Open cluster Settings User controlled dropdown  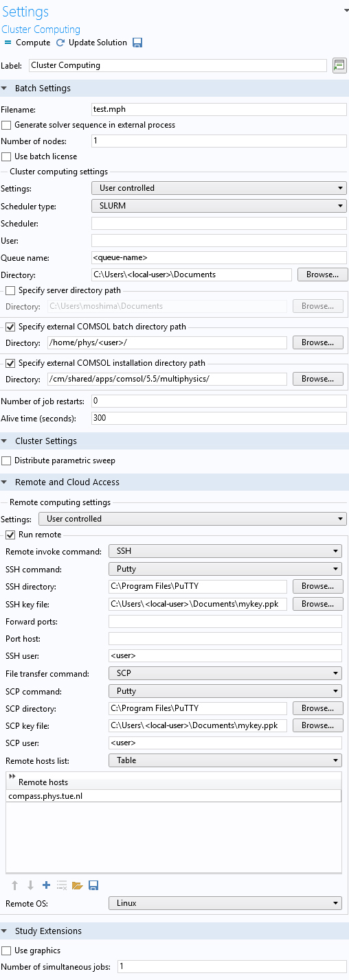click(218, 188)
